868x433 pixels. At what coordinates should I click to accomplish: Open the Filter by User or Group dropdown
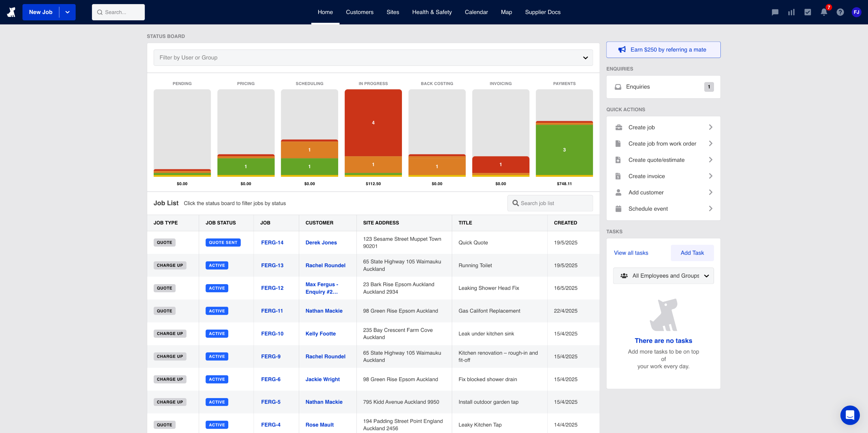373,58
